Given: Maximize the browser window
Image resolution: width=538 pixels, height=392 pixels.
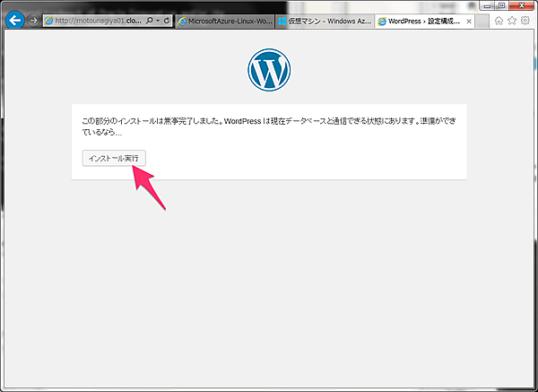Looking at the screenshot, I should (x=501, y=5).
